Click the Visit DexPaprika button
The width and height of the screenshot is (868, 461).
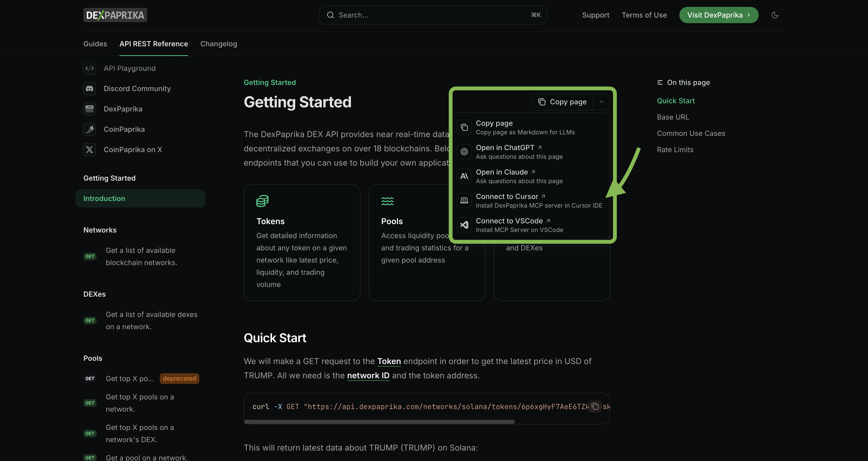(719, 15)
